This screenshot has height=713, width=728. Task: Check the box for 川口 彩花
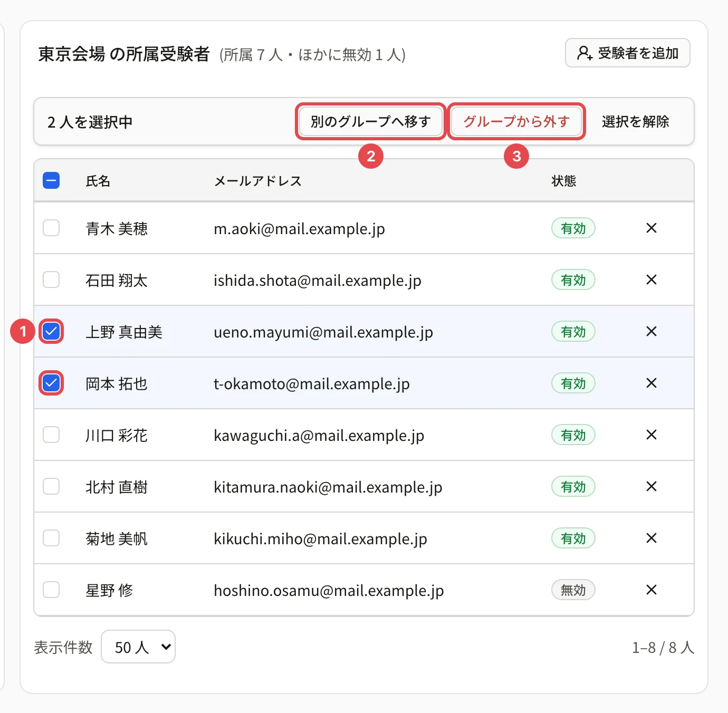pyautogui.click(x=51, y=435)
